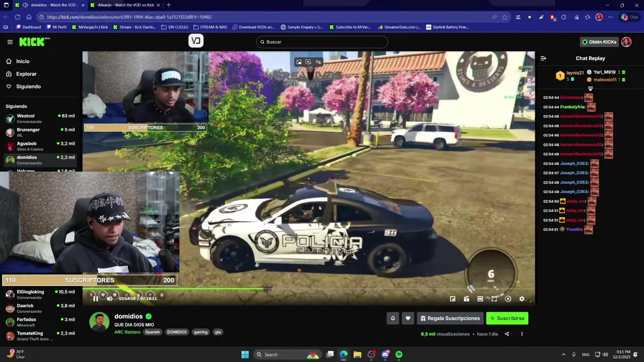Expand the chat leaderboard handle
This screenshot has width=644, height=362.
pos(591,88)
